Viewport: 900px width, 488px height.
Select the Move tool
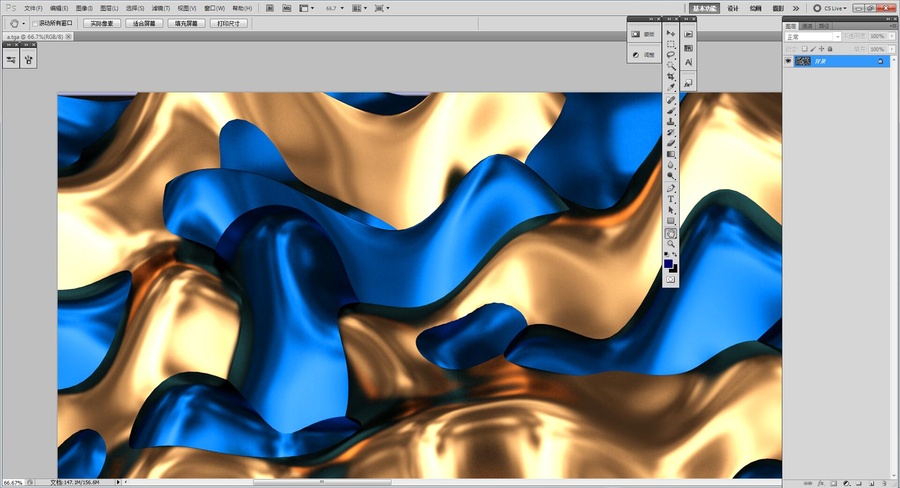pos(670,33)
